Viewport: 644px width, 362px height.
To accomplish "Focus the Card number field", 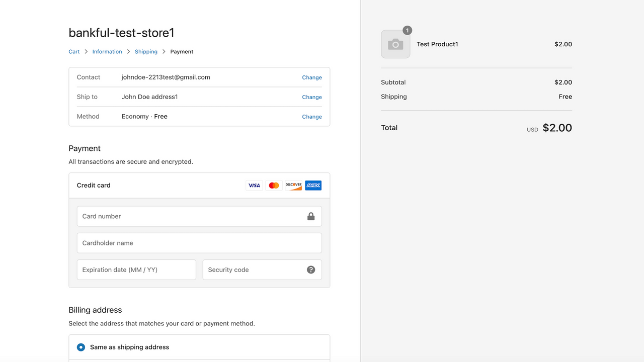I will tap(199, 216).
